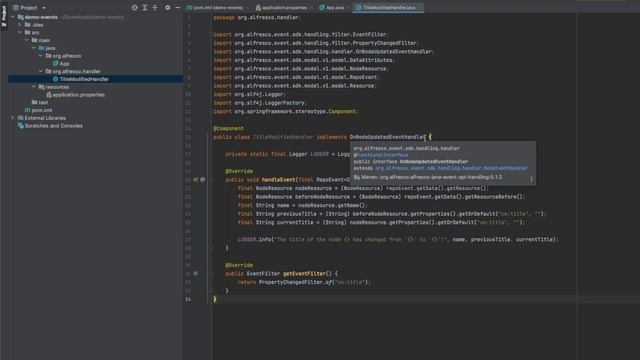The image size is (640, 360).
Task: Close the TitleModifiedHandler.java tab
Action: (x=420, y=7)
